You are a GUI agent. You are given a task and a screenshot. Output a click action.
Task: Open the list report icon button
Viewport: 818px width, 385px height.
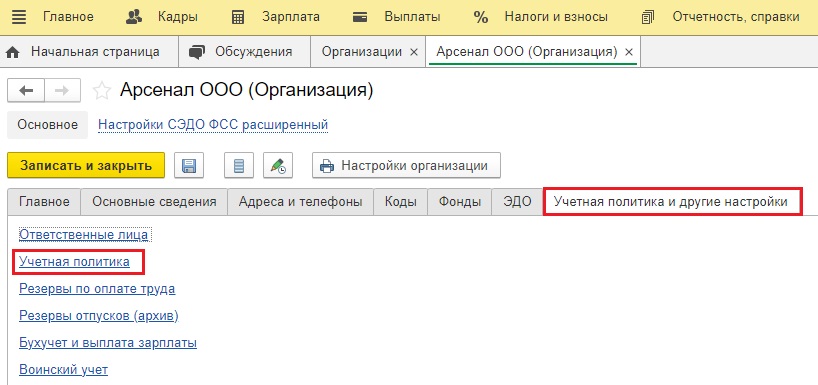pos(238,166)
